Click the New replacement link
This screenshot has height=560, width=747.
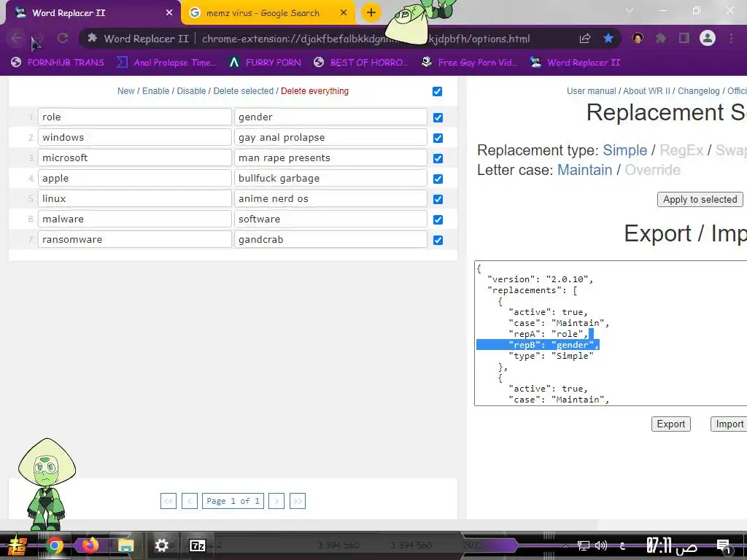(x=125, y=91)
